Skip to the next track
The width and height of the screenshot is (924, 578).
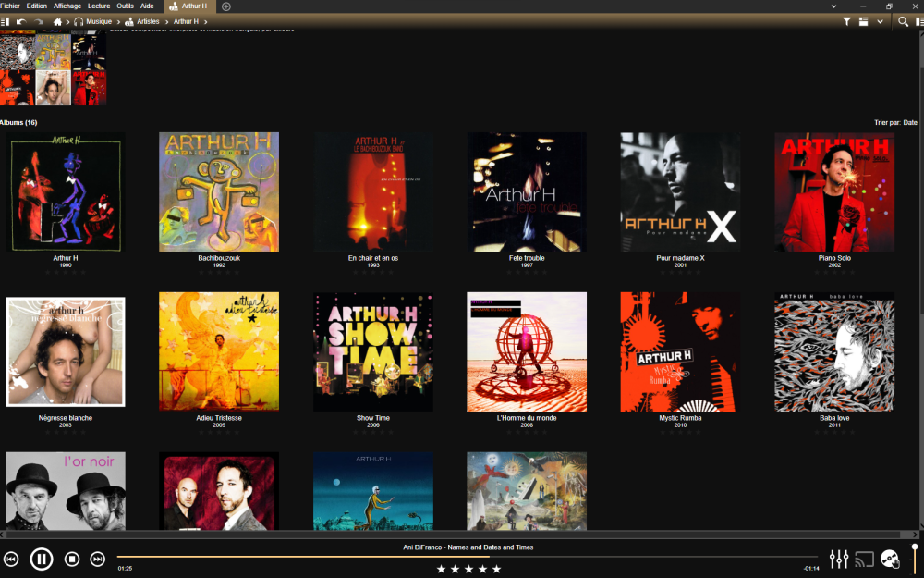(x=98, y=559)
